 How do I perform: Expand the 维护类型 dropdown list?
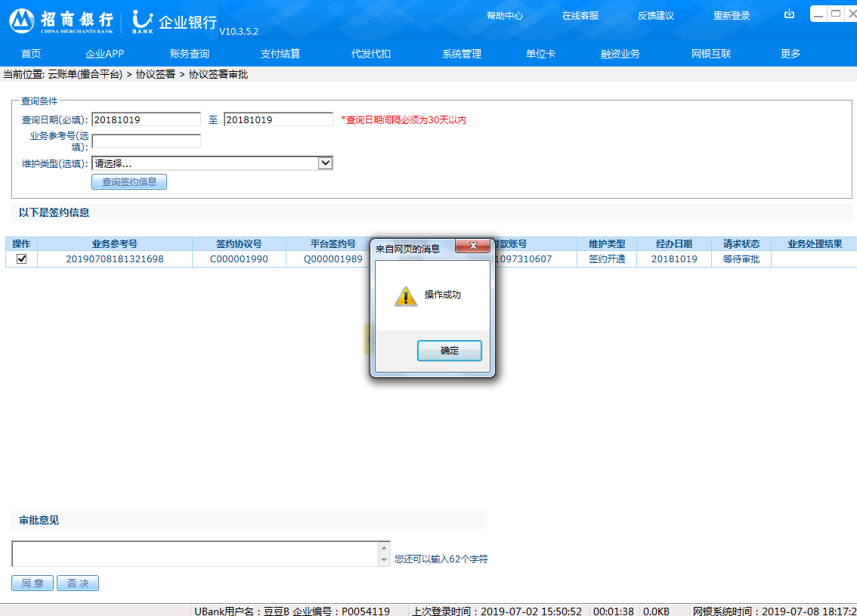pyautogui.click(x=325, y=163)
